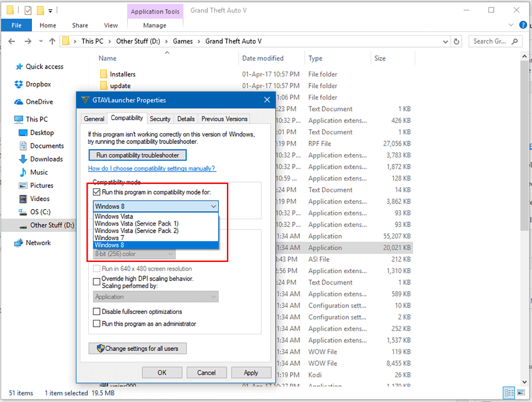The width and height of the screenshot is (532, 402).
Task: Click the Search box in Explorer
Action: tap(489, 41)
